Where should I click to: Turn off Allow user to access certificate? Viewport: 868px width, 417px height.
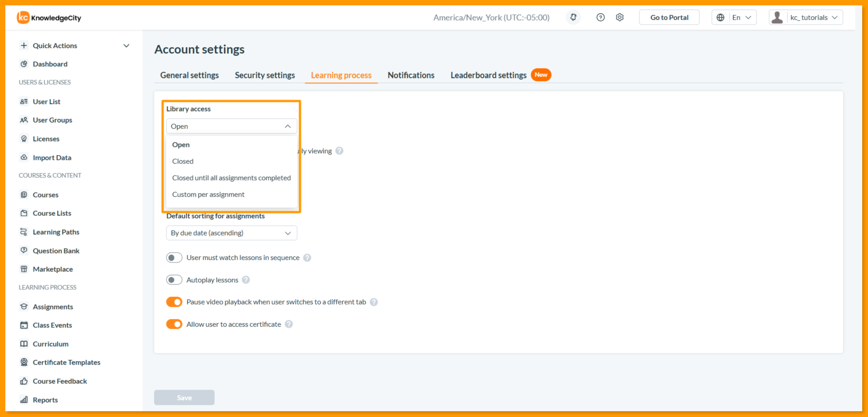pos(174,324)
